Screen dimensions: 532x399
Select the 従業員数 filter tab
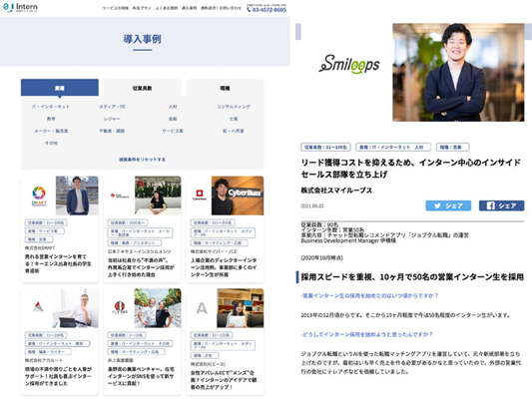(x=142, y=88)
